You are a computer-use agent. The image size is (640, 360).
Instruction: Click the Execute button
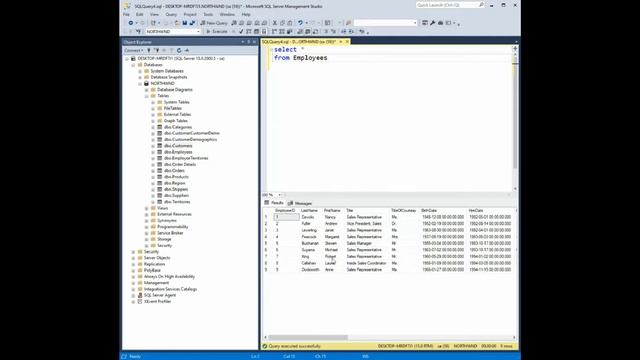click(217, 31)
